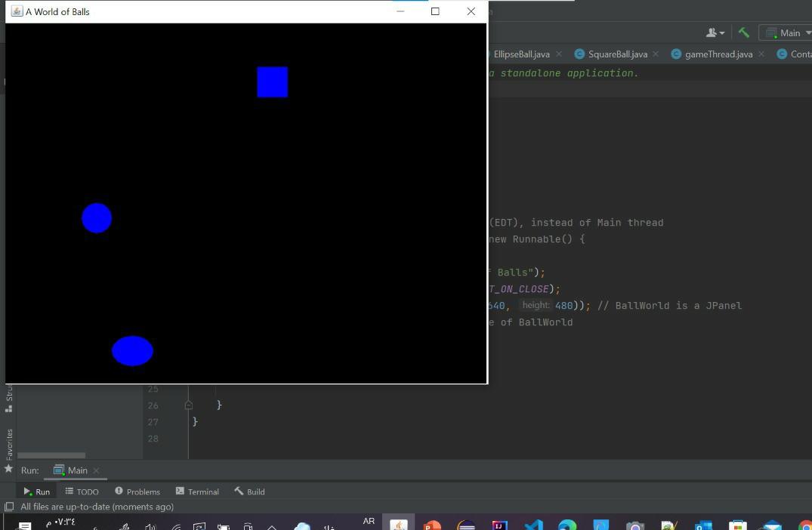The height and width of the screenshot is (530, 812).
Task: Collapse the code fold marker near line 26
Action: pyautogui.click(x=188, y=405)
